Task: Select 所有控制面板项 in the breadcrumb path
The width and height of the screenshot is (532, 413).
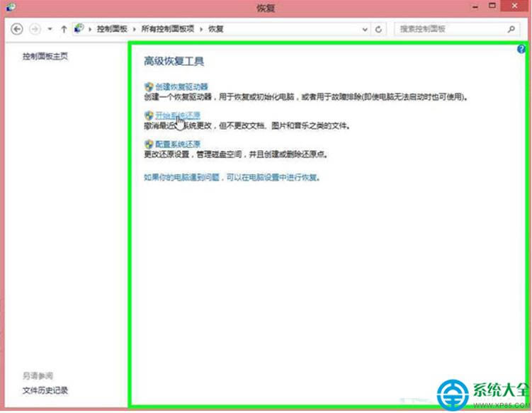Action: (x=168, y=29)
